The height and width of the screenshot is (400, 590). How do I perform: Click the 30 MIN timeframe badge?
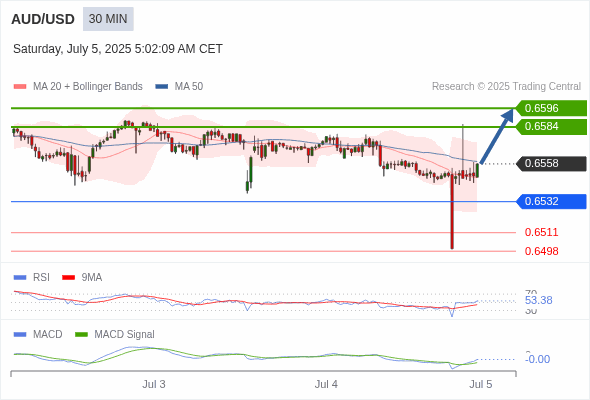108,19
